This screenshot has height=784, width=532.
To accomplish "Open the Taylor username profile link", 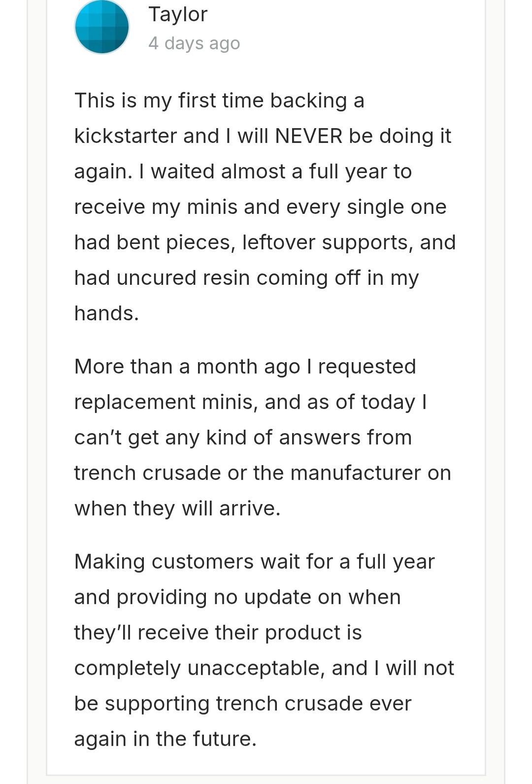I will coord(178,14).
